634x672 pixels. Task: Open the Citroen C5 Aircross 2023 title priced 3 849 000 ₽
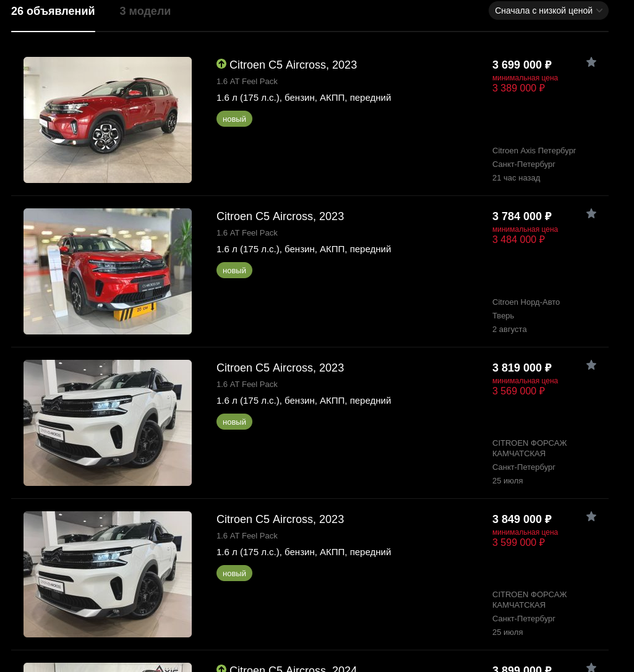(280, 519)
